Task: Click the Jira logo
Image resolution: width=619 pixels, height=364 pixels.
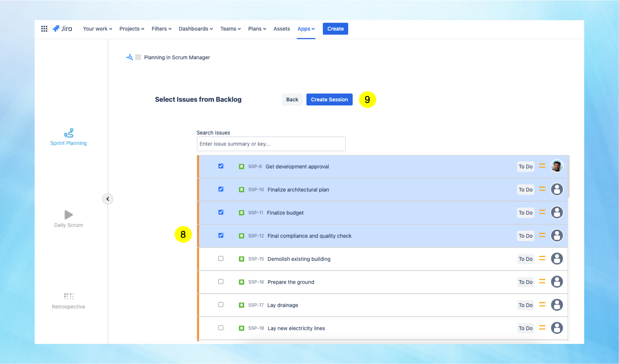Action: (62, 29)
